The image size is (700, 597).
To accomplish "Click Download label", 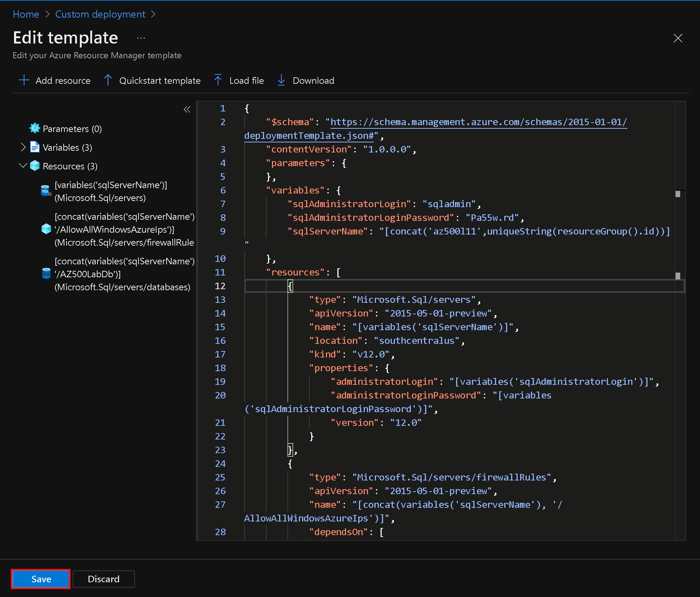I will click(313, 81).
